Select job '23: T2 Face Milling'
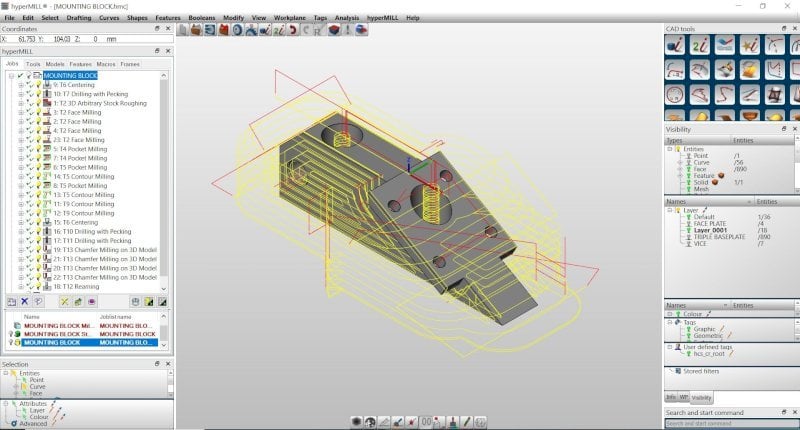The image size is (800, 430). pos(79,140)
